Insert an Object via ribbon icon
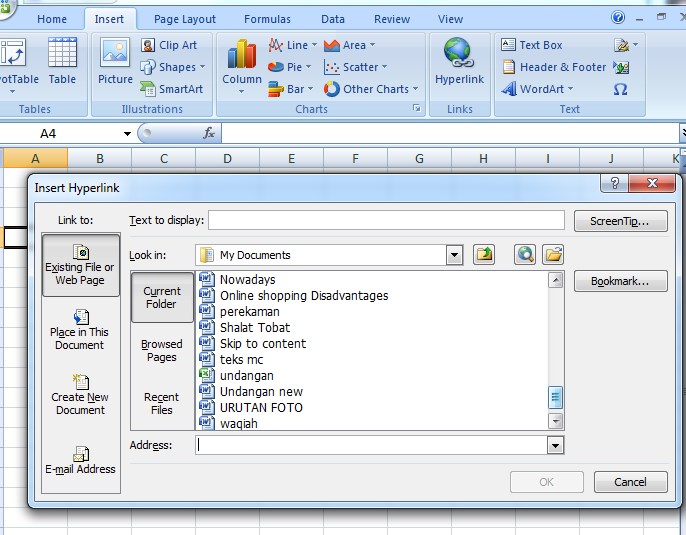This screenshot has height=535, width=686. (x=621, y=67)
